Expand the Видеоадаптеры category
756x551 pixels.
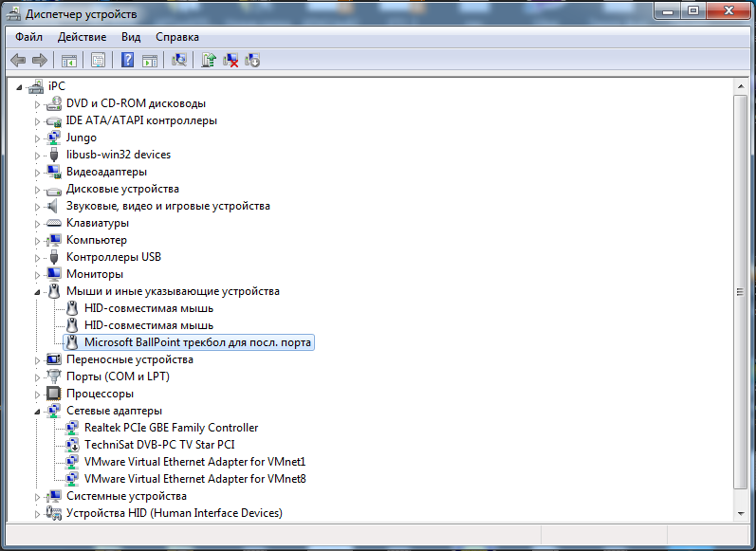[37, 173]
